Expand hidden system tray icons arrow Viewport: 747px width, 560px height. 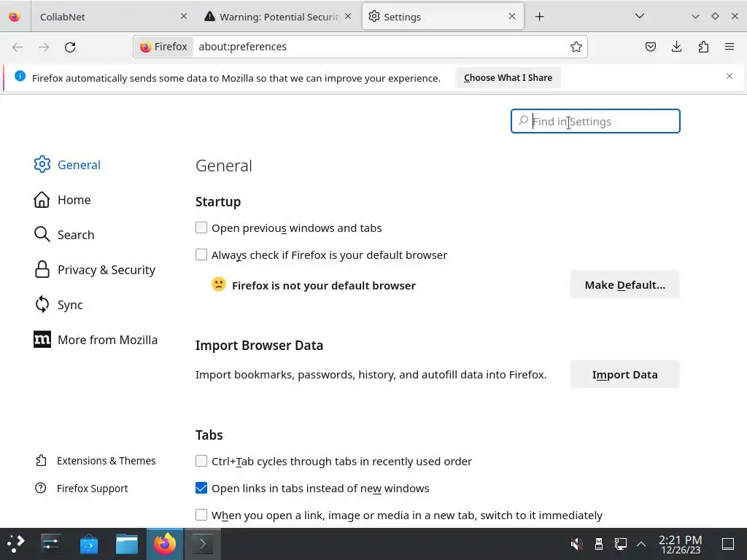641,543
